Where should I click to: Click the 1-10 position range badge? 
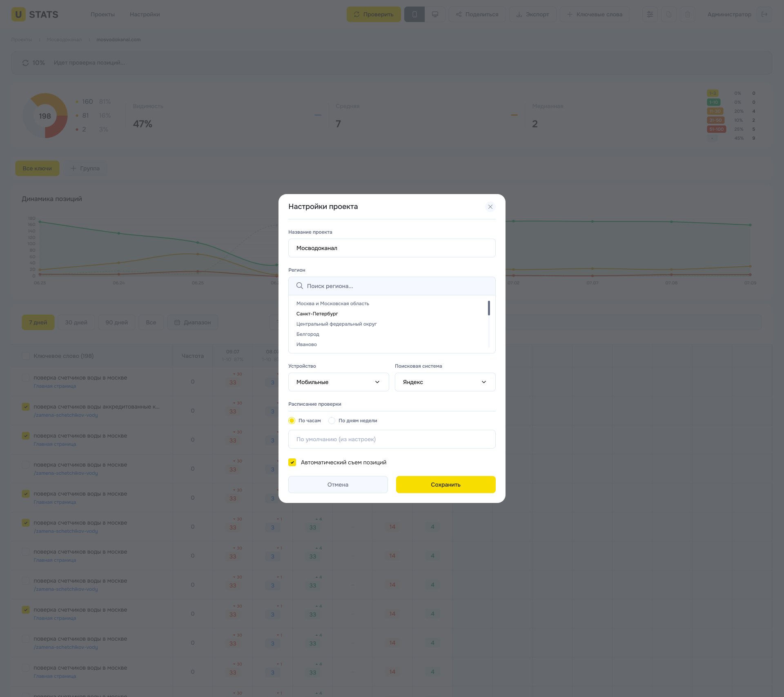click(x=713, y=102)
